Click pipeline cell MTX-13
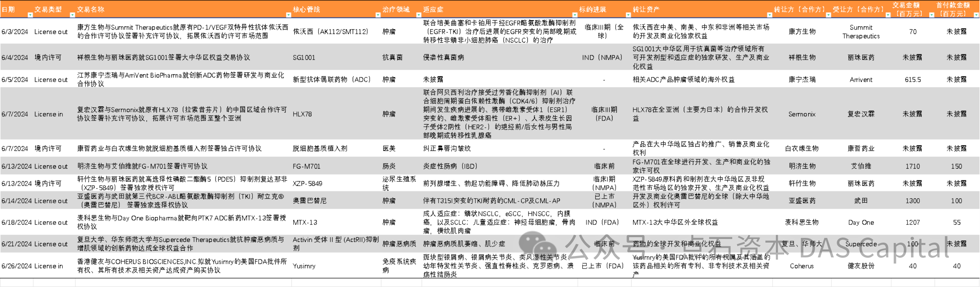This screenshot has width=980, height=287. pos(305,223)
